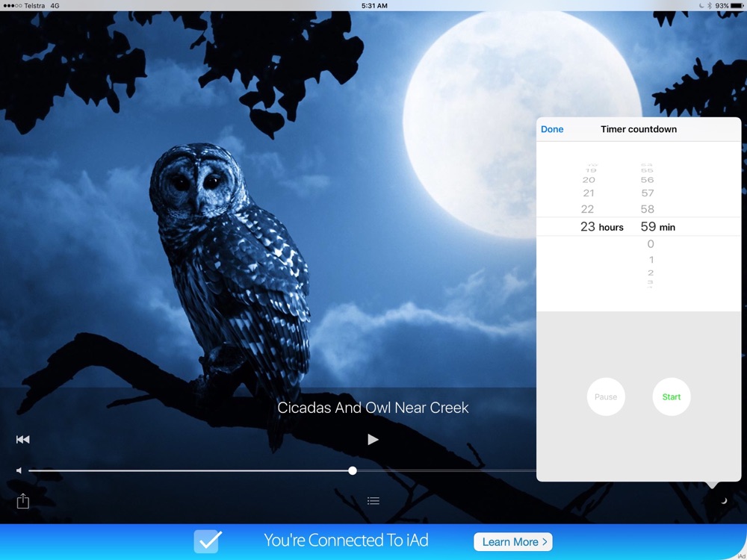Tap the checkmark icon in the iAd banner
Viewport: 747px width, 560px height.
[x=206, y=541]
